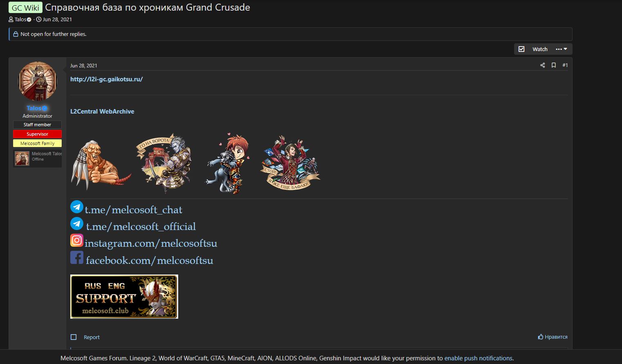Open the three-dots thread options dropdown

coord(562,49)
